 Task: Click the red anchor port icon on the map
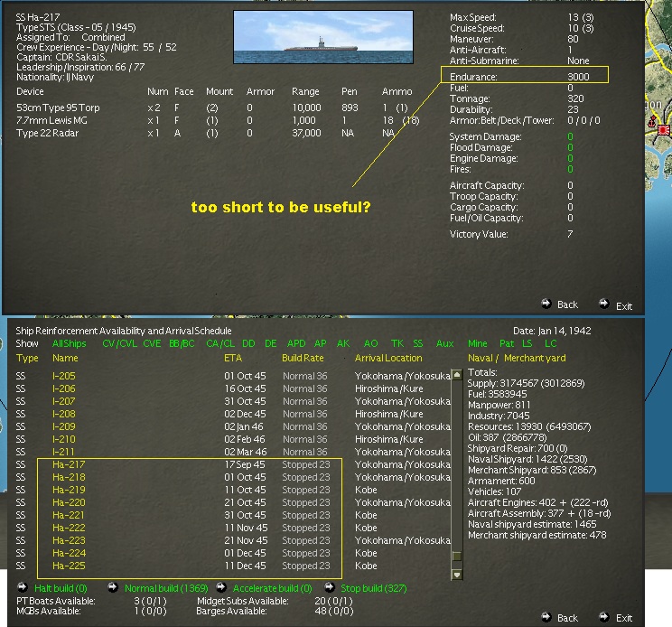tap(652, 122)
